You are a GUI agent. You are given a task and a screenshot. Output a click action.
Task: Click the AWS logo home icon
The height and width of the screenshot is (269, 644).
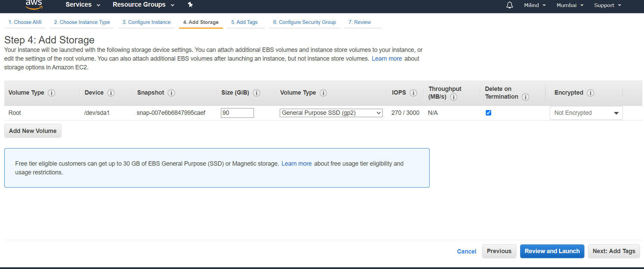[34, 4]
